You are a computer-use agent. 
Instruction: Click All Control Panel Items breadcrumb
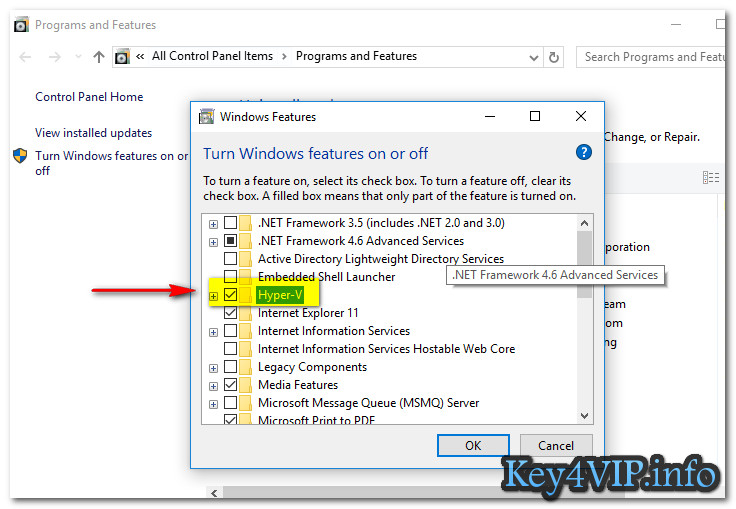(212, 56)
